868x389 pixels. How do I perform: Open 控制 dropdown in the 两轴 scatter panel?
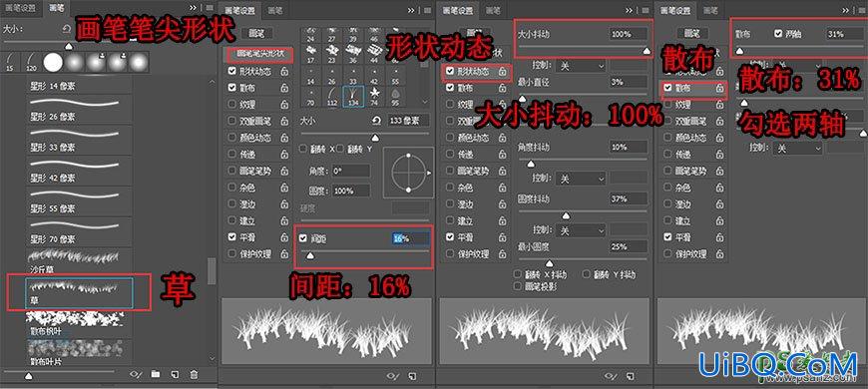point(797,148)
